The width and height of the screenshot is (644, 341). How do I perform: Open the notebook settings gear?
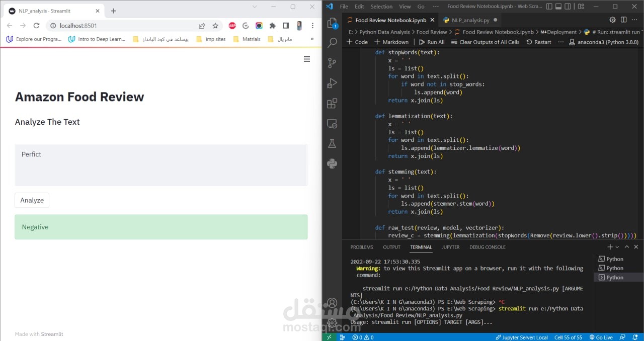pos(612,20)
